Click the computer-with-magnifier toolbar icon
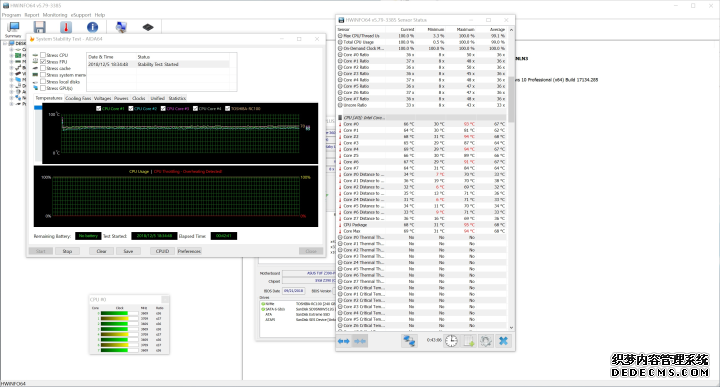Viewport: 720px width, 387px height. (x=121, y=28)
